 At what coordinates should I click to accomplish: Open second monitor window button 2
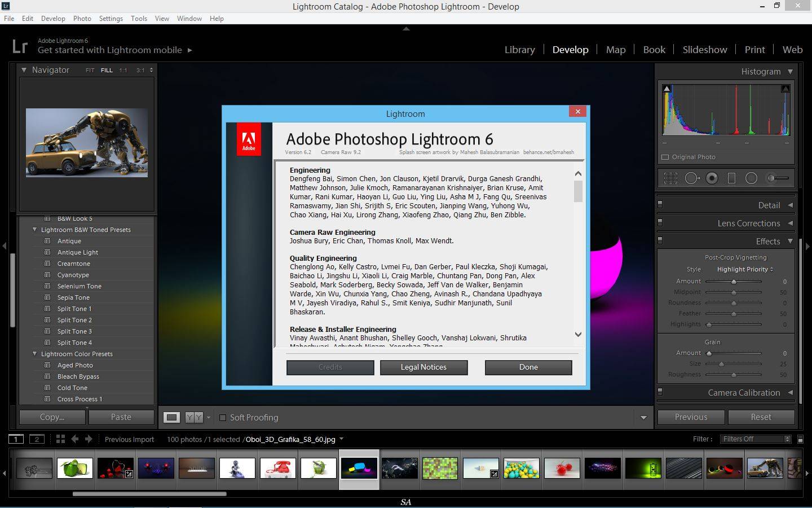[37, 439]
